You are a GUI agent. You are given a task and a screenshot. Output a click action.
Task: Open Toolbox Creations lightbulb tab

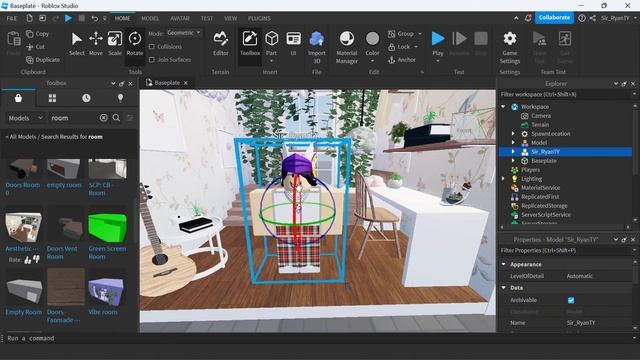coord(120,98)
